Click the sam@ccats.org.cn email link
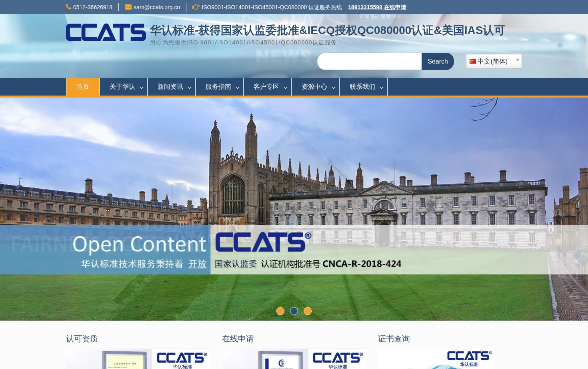588x369 pixels. coord(157,7)
